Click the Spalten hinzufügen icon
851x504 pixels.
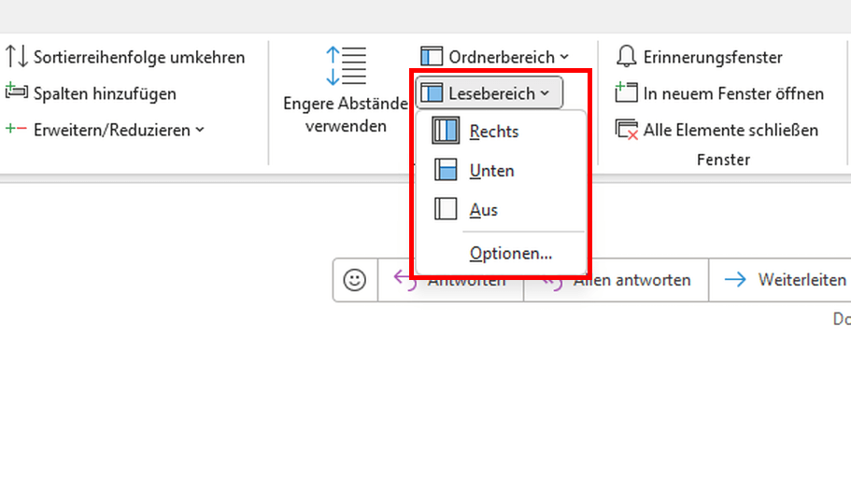(16, 91)
